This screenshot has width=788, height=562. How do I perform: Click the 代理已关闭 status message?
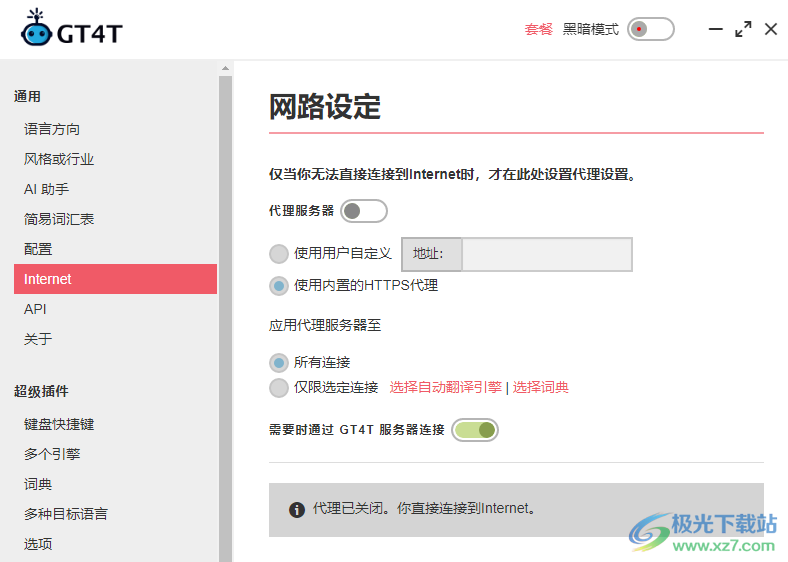tap(424, 509)
